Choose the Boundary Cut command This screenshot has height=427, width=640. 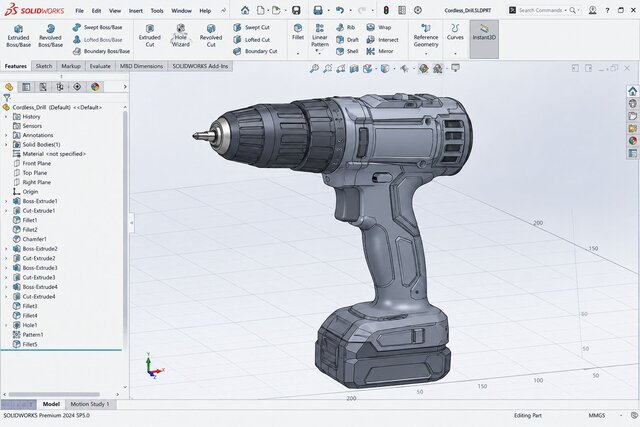(255, 51)
